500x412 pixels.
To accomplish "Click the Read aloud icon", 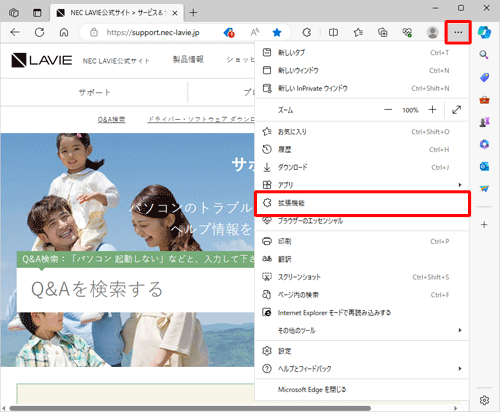I will tap(254, 32).
